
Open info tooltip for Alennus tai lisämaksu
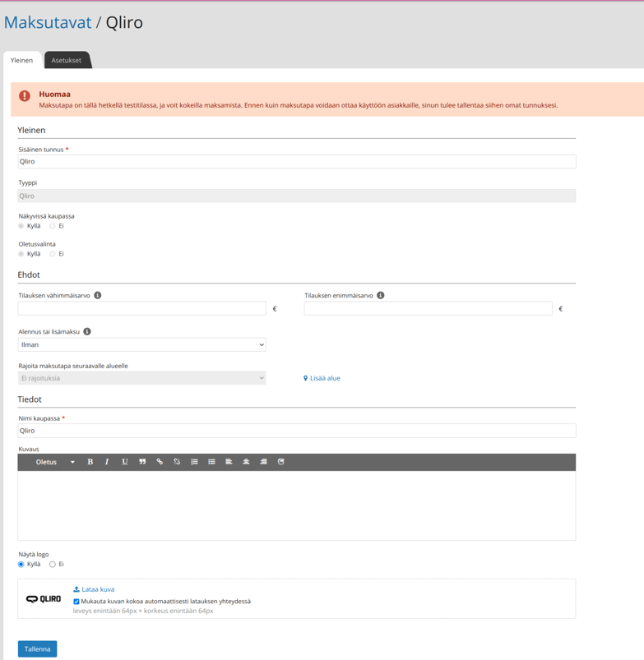click(x=87, y=332)
